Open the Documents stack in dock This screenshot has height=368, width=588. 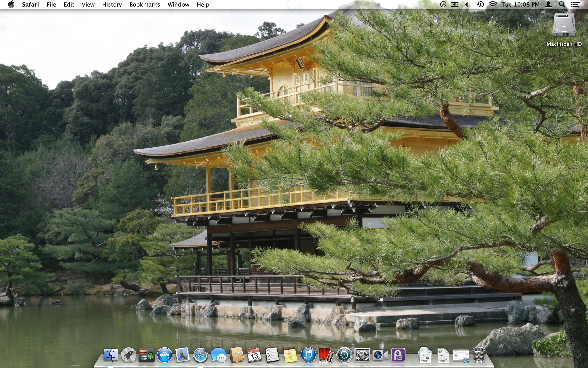[x=425, y=355]
